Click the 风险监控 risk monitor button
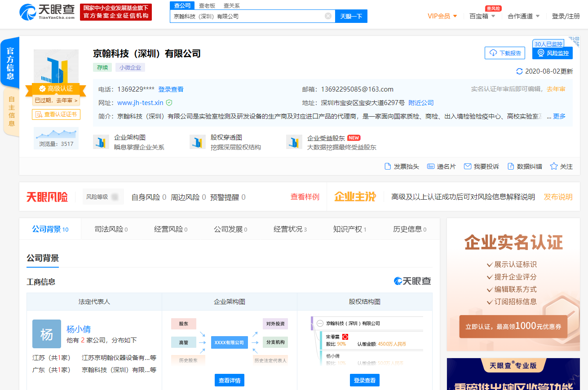The width and height of the screenshot is (588, 390). coord(553,53)
